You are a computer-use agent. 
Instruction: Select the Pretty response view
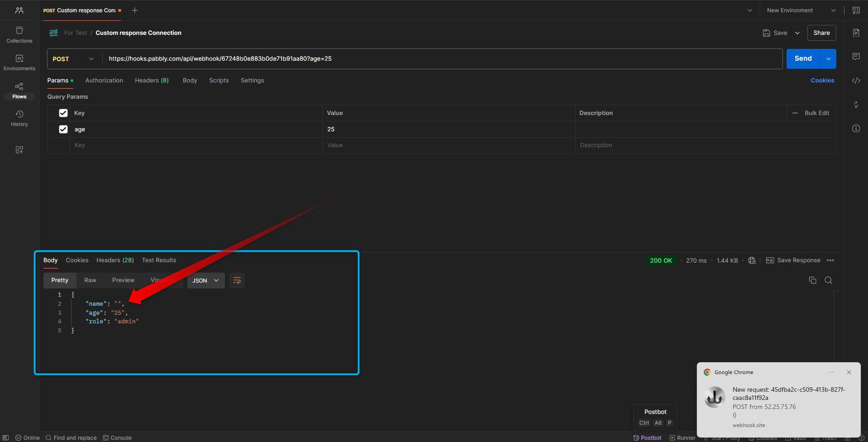pos(60,280)
